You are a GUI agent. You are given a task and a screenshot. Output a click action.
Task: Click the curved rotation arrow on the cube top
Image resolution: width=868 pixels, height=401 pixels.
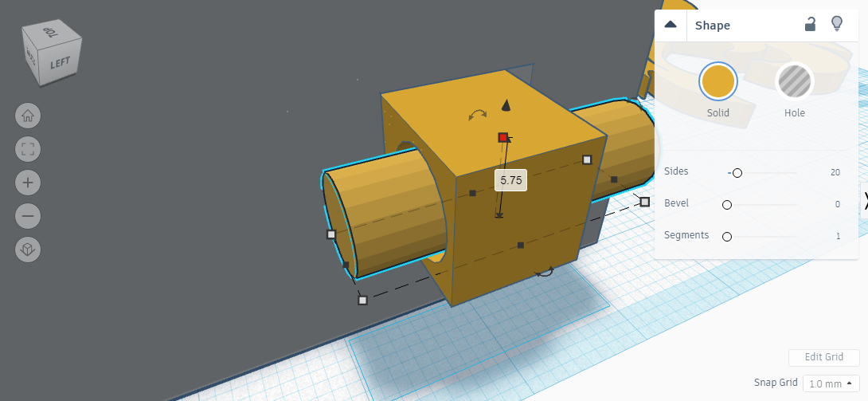pyautogui.click(x=477, y=116)
